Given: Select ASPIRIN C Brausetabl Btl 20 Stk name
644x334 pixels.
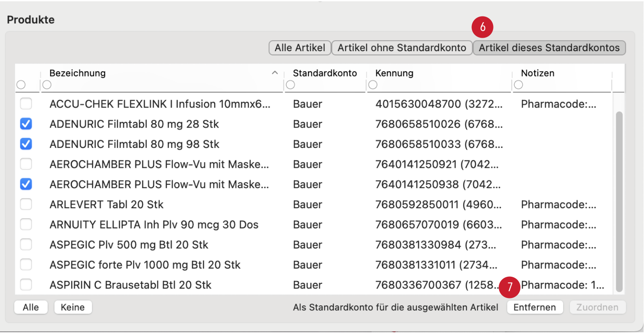Looking at the screenshot, I should (x=131, y=285).
